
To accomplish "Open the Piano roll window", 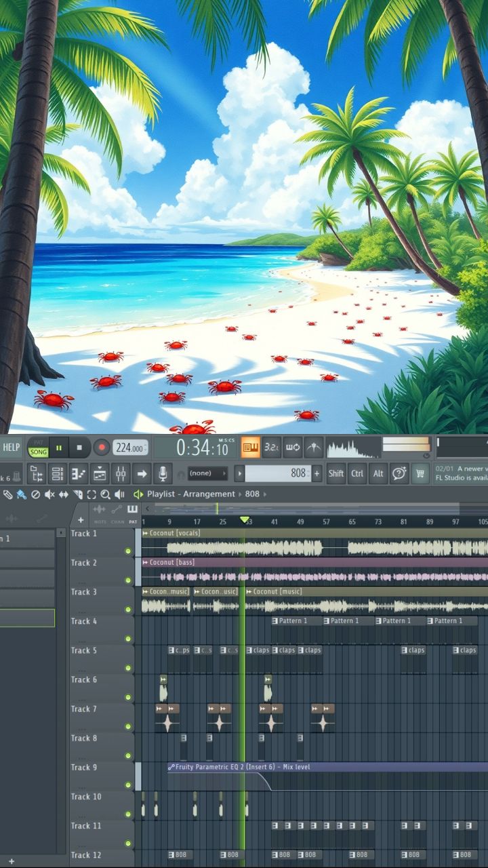I will tap(79, 473).
